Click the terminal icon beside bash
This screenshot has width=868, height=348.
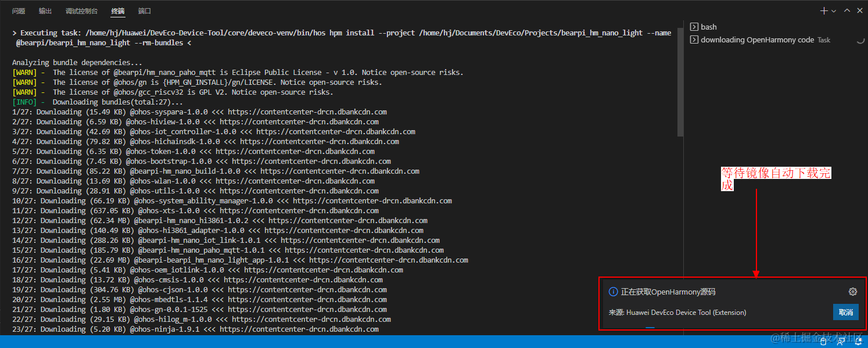pos(693,27)
